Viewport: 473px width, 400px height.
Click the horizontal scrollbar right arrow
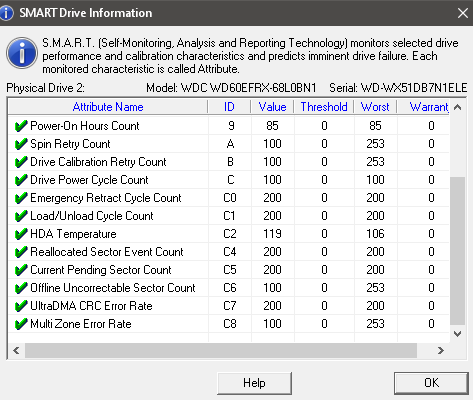[x=441, y=351]
